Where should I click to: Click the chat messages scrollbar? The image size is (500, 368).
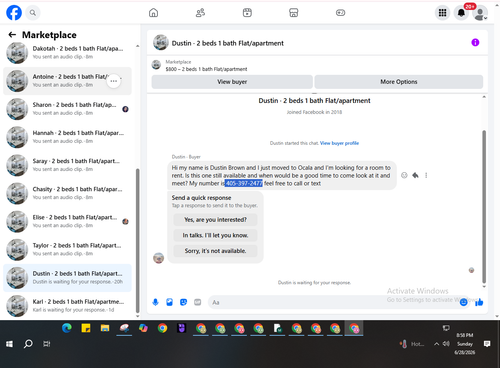(484, 207)
